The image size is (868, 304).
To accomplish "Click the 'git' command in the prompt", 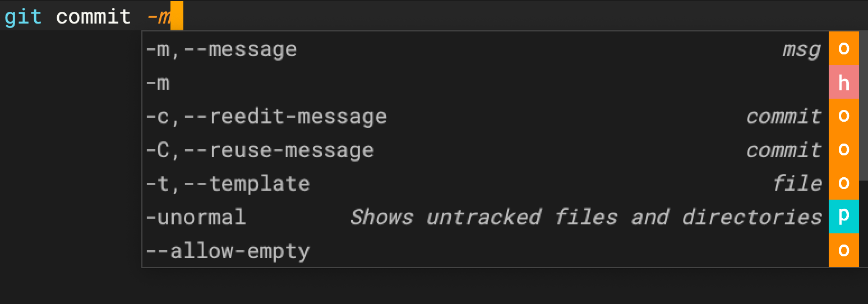I will coord(23,17).
